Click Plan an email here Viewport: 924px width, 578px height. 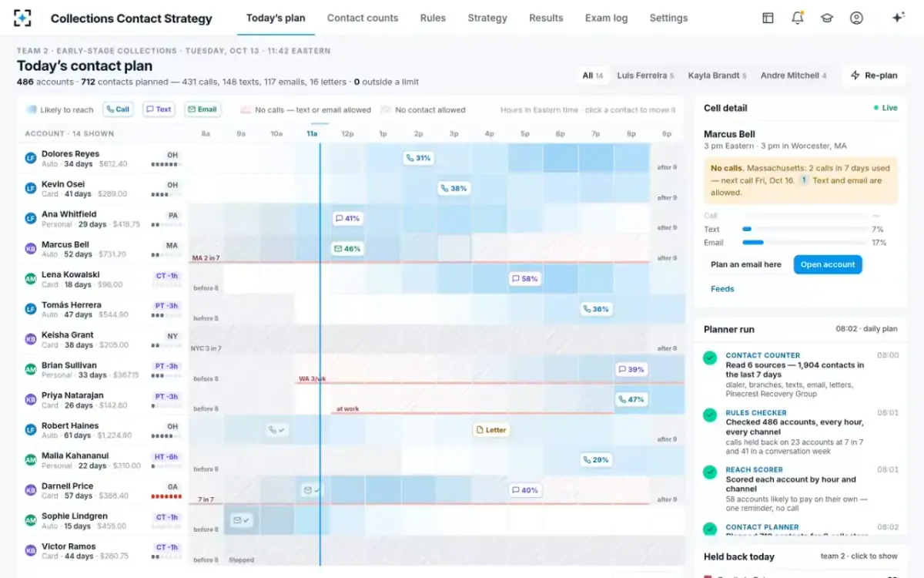[746, 264]
